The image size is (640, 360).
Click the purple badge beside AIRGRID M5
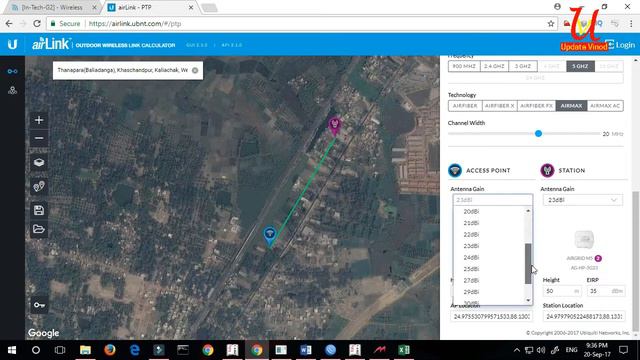point(598,258)
